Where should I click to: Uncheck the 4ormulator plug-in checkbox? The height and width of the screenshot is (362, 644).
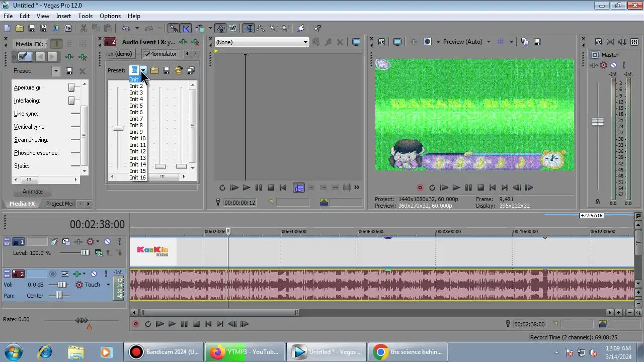[x=147, y=54]
